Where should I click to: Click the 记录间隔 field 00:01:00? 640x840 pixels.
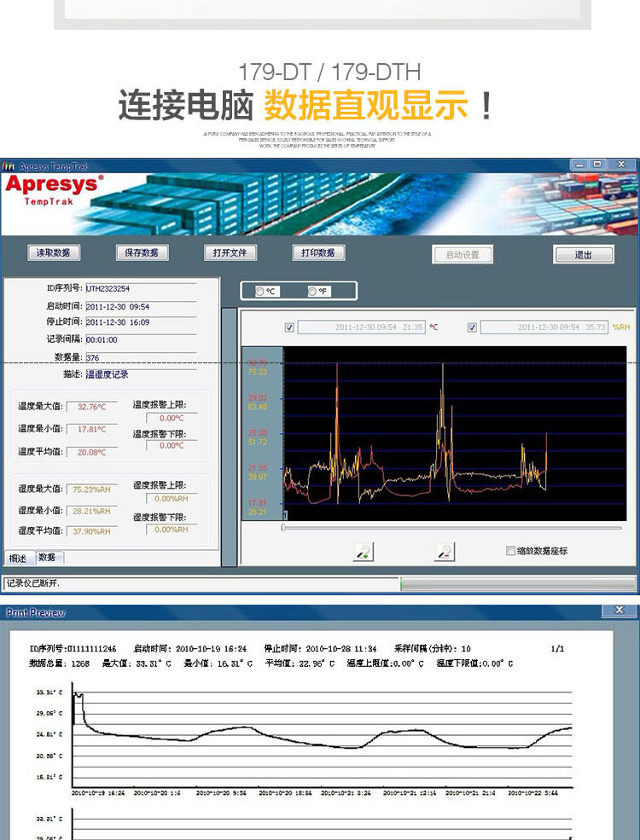point(141,339)
